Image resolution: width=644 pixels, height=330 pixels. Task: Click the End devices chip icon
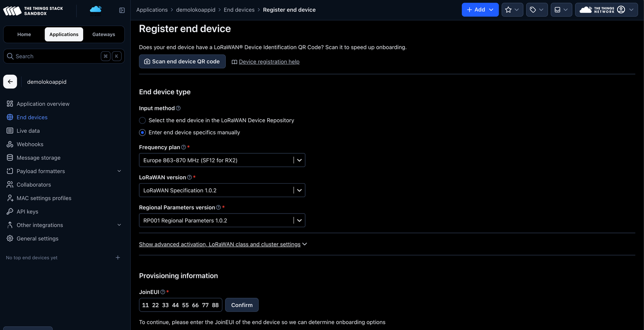(10, 117)
